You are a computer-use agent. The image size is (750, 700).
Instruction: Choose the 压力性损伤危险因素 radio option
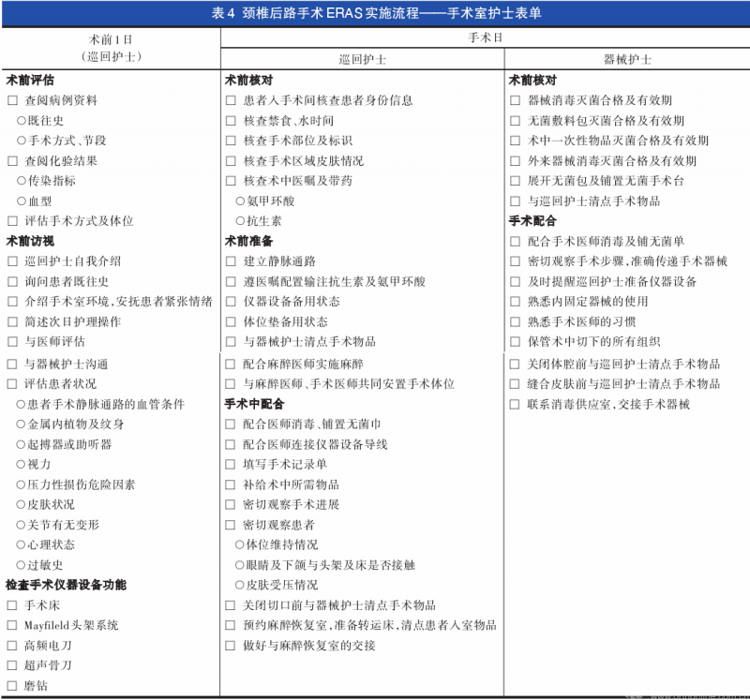[x=21, y=484]
